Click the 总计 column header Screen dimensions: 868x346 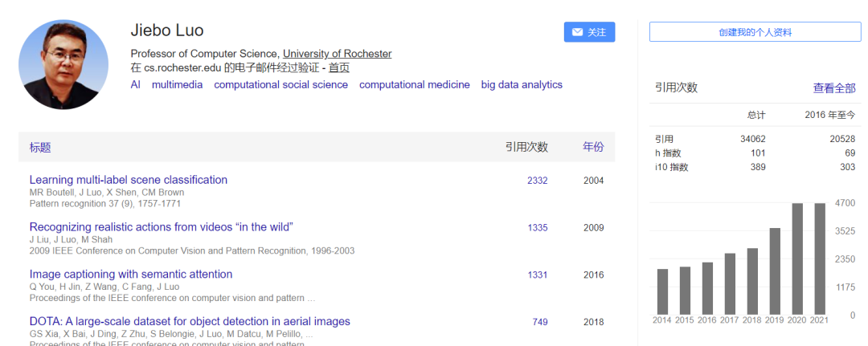click(x=756, y=115)
